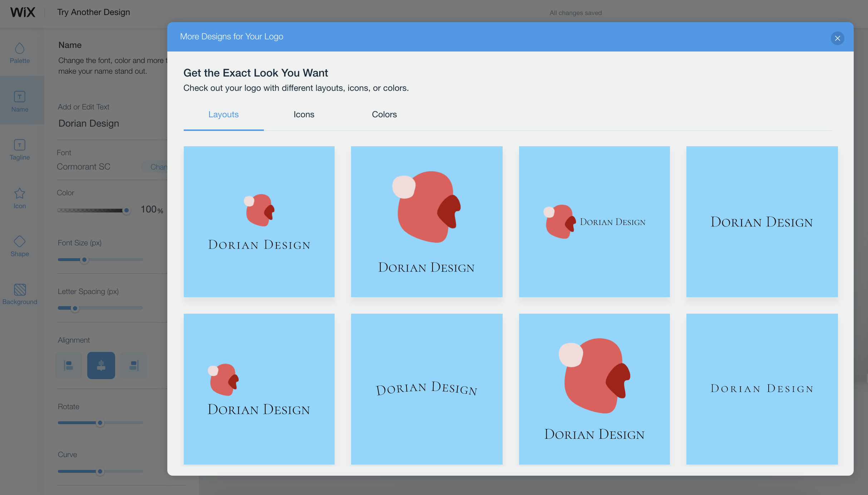
Task: Open the Tagline sidebar panel
Action: (20, 150)
